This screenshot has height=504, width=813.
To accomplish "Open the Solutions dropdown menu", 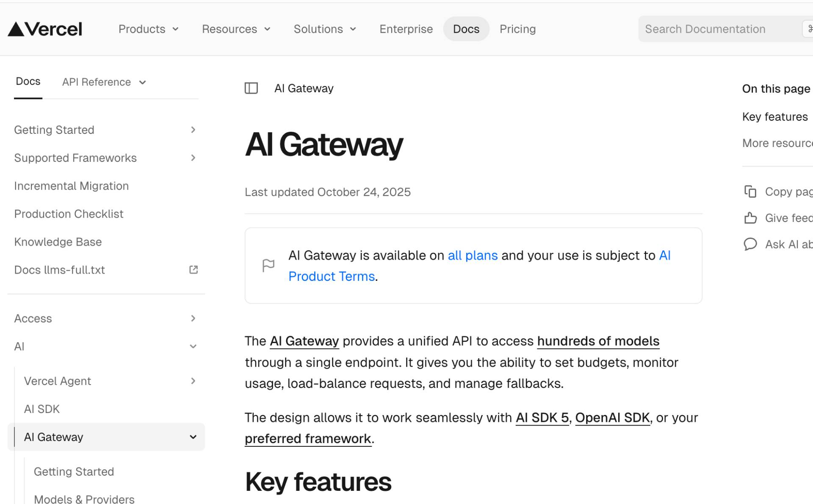I will [x=325, y=29].
